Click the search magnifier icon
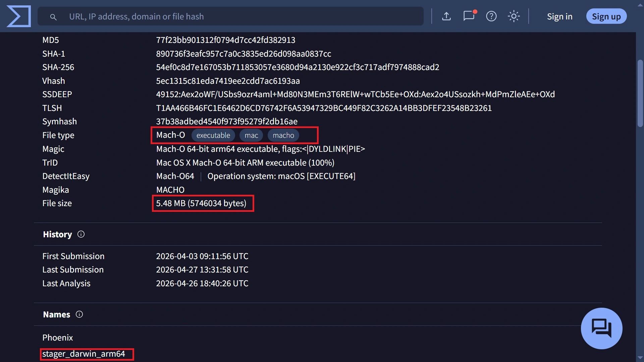The width and height of the screenshot is (644, 362). [53, 17]
